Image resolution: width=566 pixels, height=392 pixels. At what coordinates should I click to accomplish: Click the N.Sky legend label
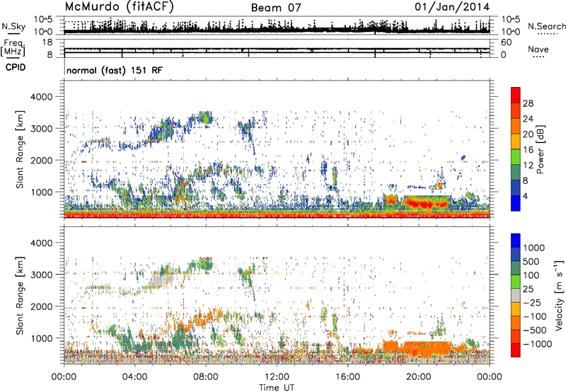tap(13, 26)
